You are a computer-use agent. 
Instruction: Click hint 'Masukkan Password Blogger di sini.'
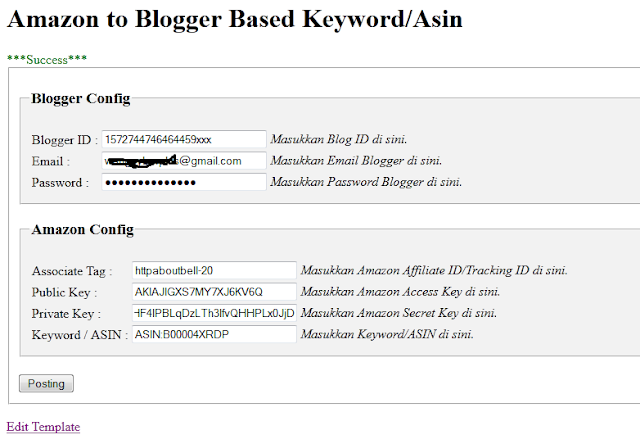pos(366,182)
